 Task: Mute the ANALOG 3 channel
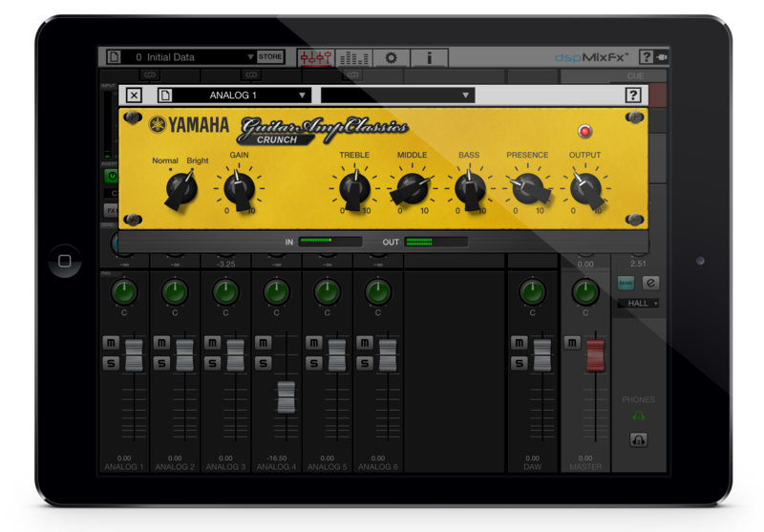tap(212, 343)
